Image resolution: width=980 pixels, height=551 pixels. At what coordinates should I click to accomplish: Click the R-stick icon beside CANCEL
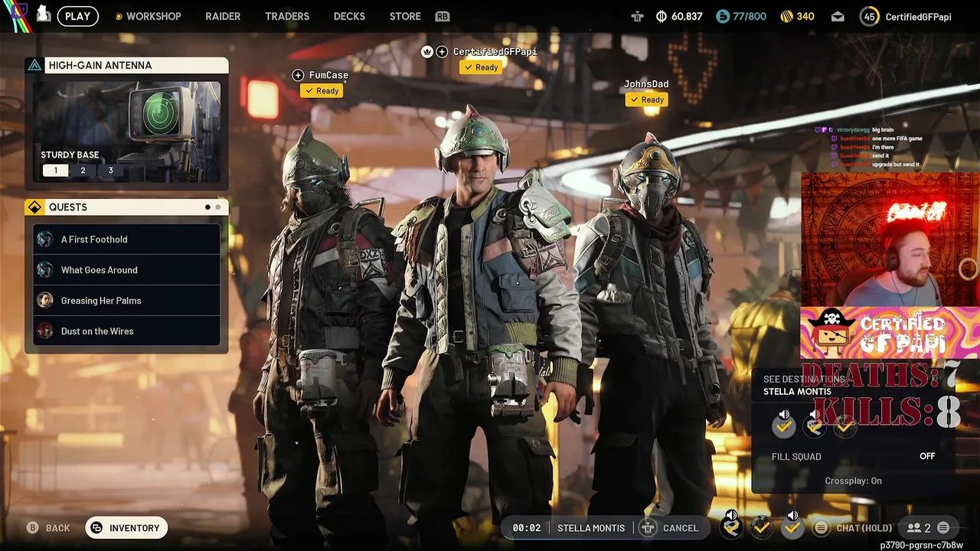pyautogui.click(x=648, y=528)
